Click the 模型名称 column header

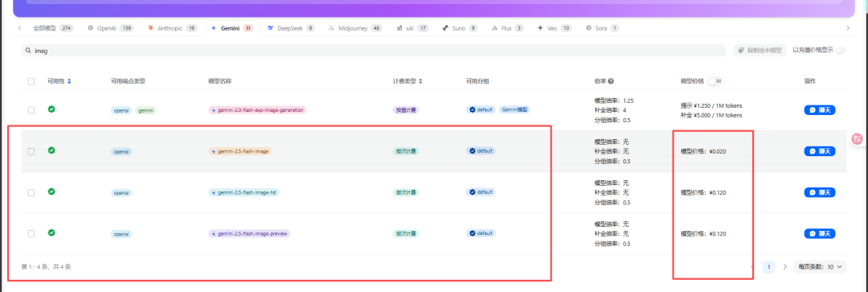[x=219, y=81]
